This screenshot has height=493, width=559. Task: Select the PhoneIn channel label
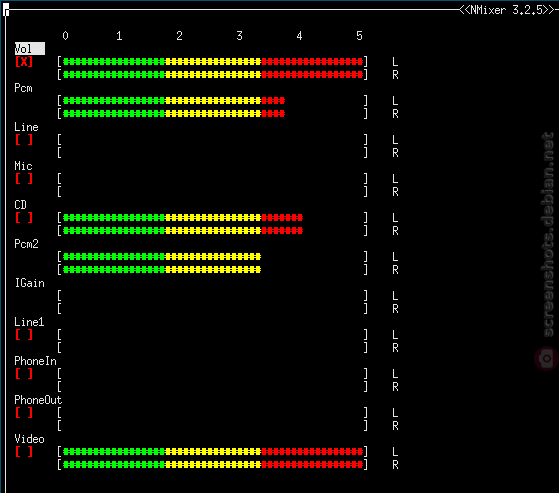(x=36, y=361)
